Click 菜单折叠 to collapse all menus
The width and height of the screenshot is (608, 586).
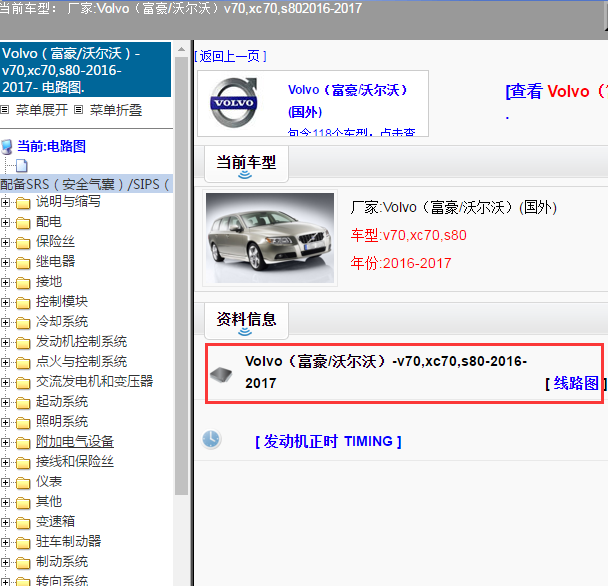[x=116, y=110]
